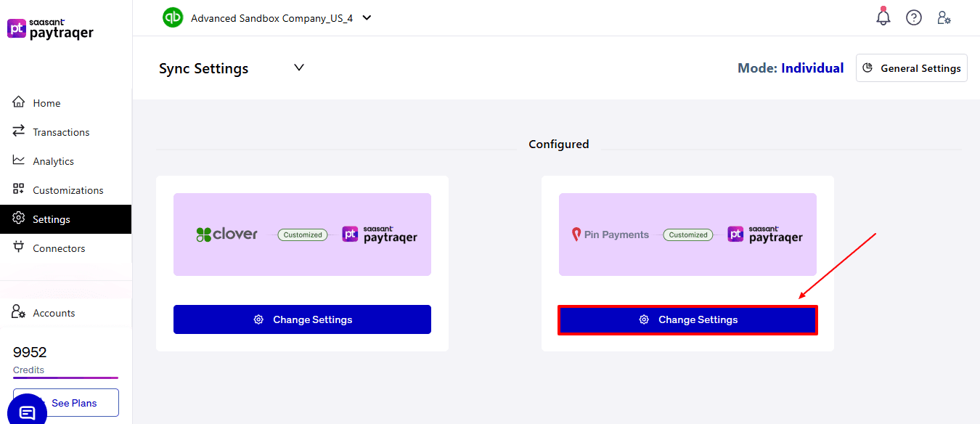Open the Sync Settings dropdown

click(x=298, y=67)
